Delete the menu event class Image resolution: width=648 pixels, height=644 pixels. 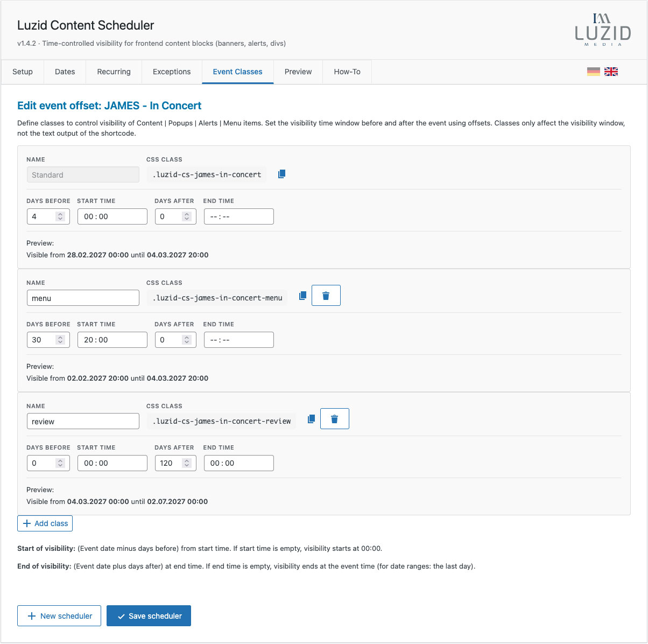pos(326,295)
